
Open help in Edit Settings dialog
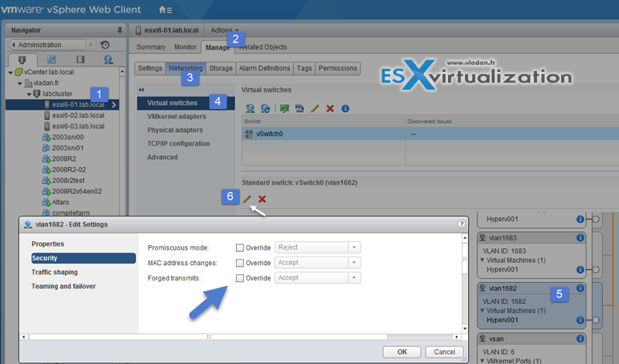click(x=461, y=224)
